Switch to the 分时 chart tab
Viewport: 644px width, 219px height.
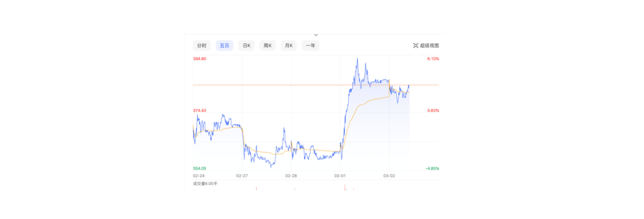click(x=201, y=46)
